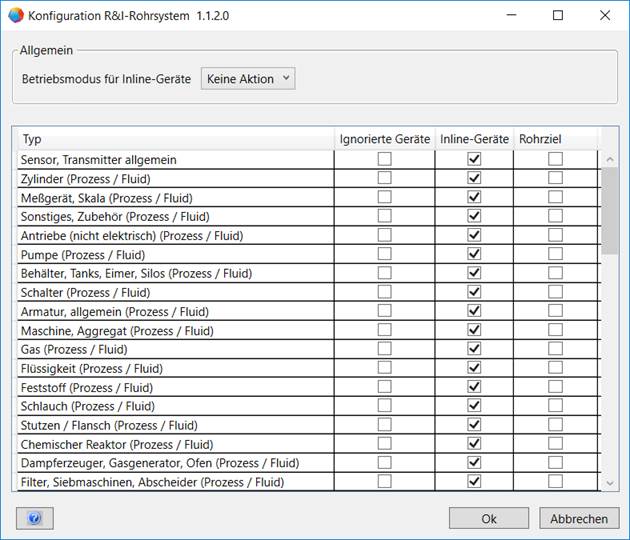Image resolution: width=630 pixels, height=540 pixels.
Task: Check Ignorierte Geräte for Pumpe row
Action: pos(385,254)
